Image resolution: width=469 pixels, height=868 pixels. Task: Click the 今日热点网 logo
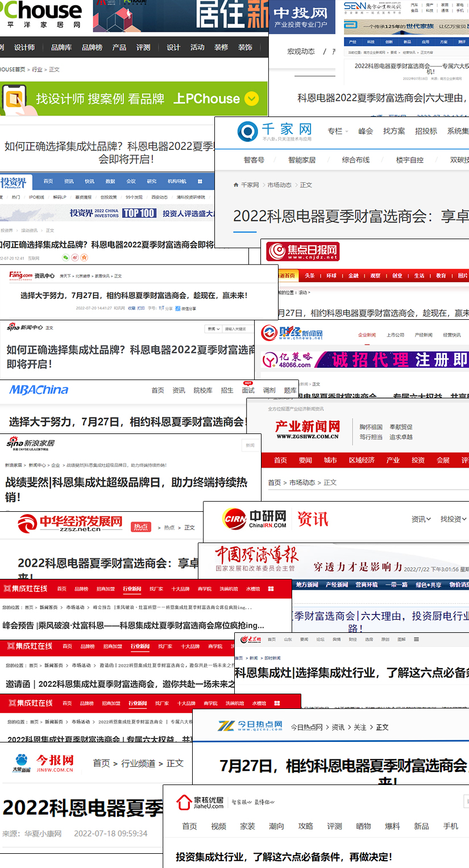click(x=250, y=726)
